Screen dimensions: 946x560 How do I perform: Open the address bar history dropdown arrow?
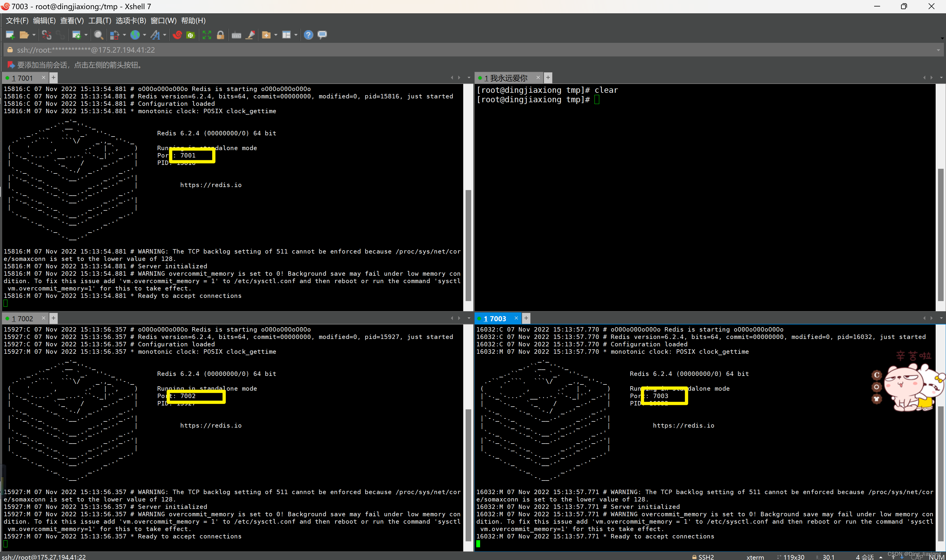click(938, 50)
